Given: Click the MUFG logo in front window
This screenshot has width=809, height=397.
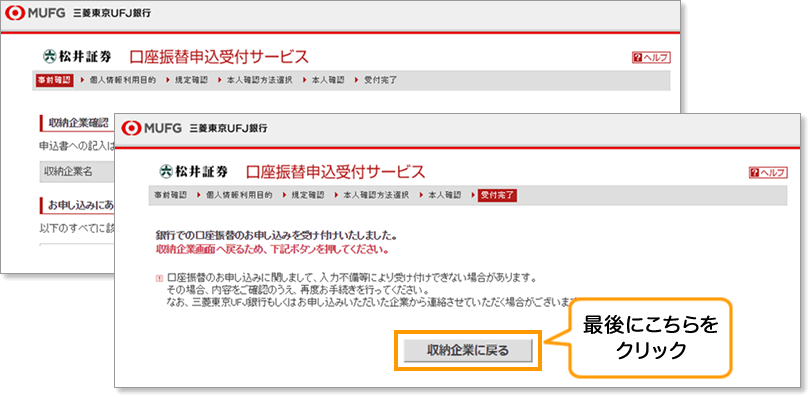Looking at the screenshot, I should click(152, 128).
